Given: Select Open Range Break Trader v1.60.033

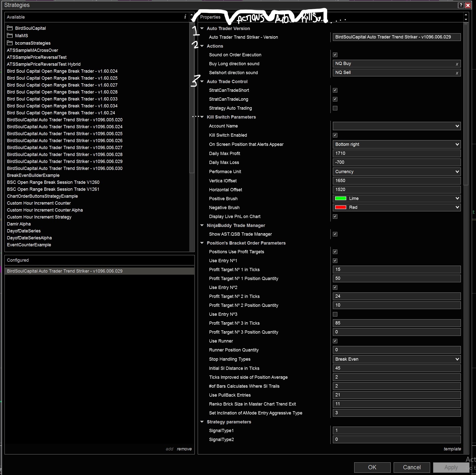Looking at the screenshot, I should [62, 99].
